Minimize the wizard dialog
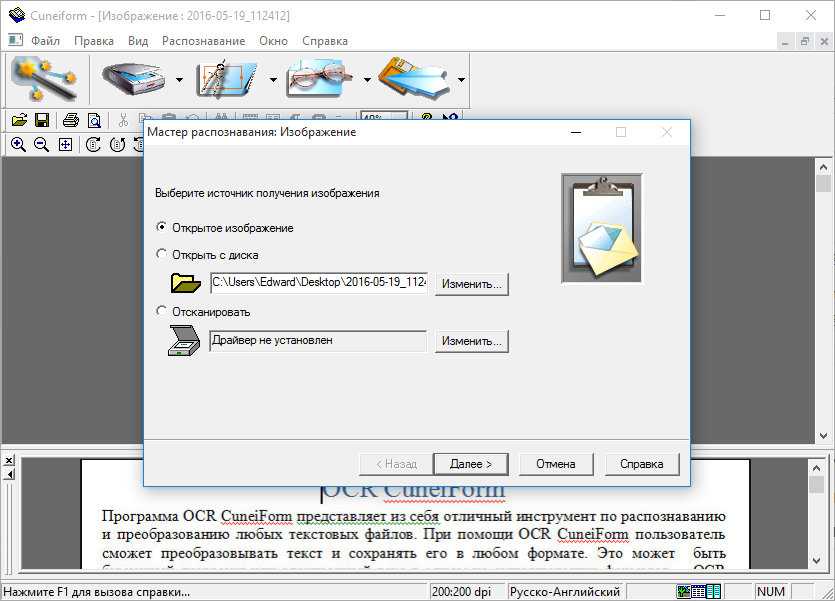The height and width of the screenshot is (601, 835). [x=576, y=132]
